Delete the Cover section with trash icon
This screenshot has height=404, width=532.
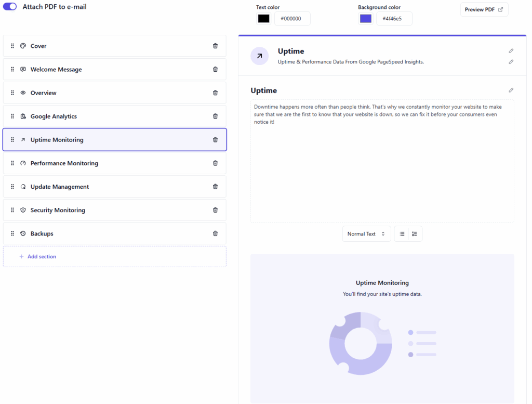coord(215,46)
